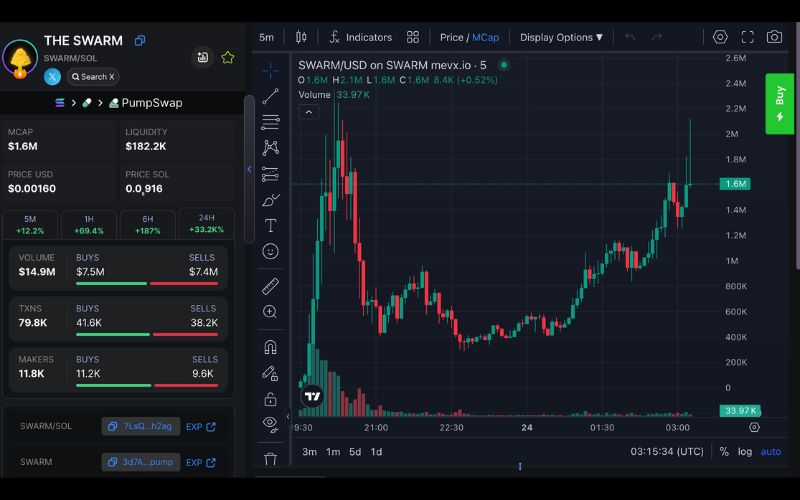The image size is (800, 500).
Task: Lock all drawing tools
Action: pos(270,399)
